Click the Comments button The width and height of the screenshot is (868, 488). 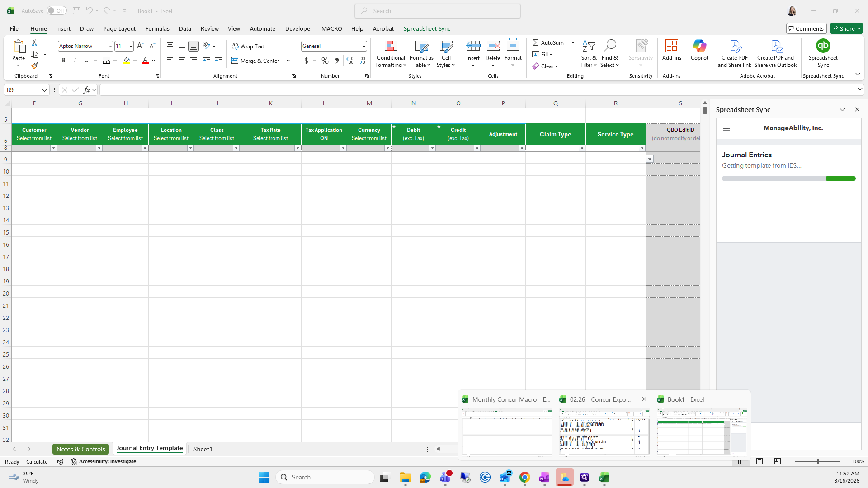[806, 28]
